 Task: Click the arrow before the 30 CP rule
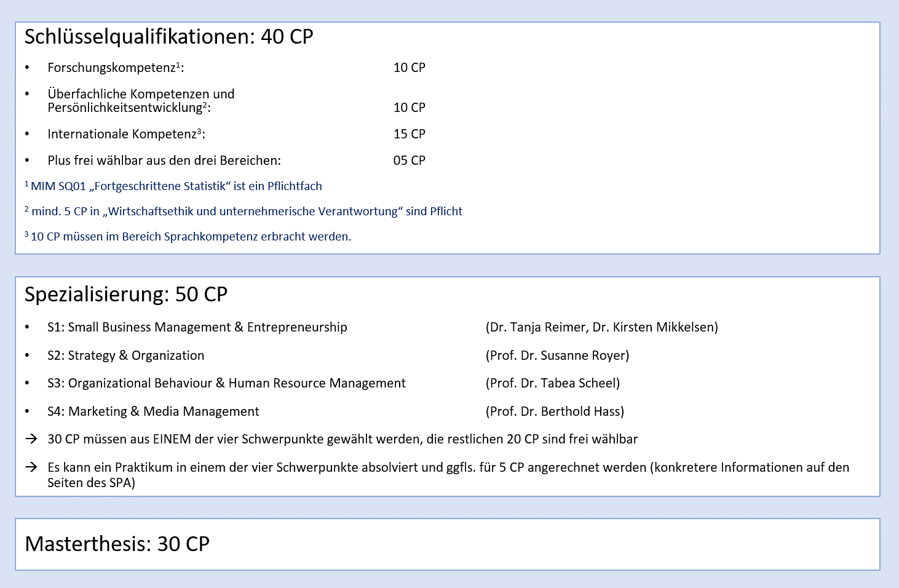31,439
